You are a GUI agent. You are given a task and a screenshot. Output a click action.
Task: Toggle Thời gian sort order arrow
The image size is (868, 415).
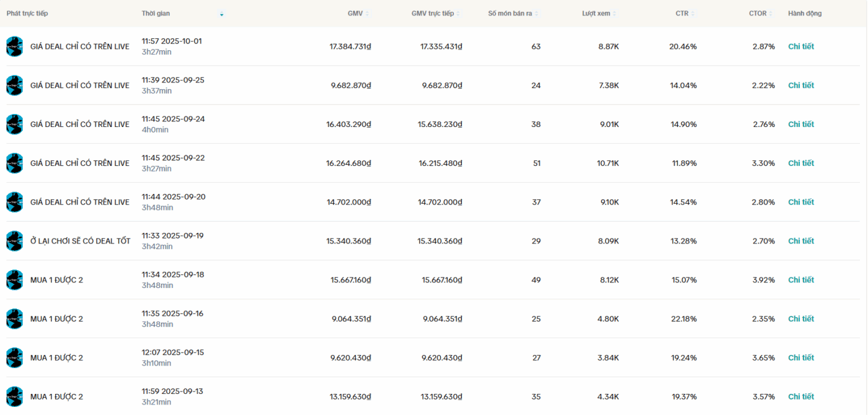(x=221, y=14)
